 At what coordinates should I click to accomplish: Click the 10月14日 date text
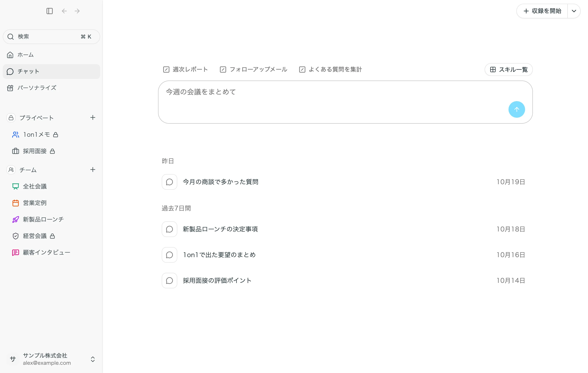[511, 281]
